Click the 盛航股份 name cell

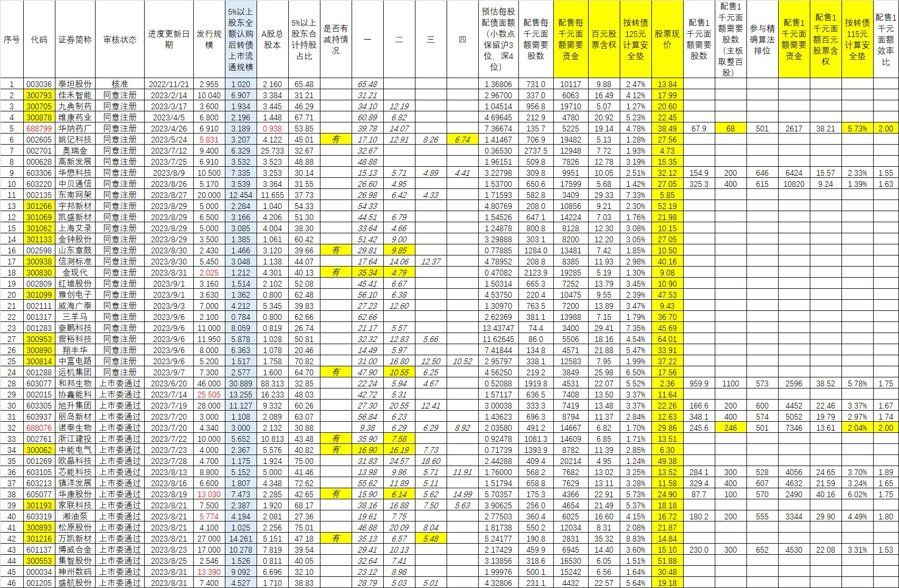tap(75, 583)
